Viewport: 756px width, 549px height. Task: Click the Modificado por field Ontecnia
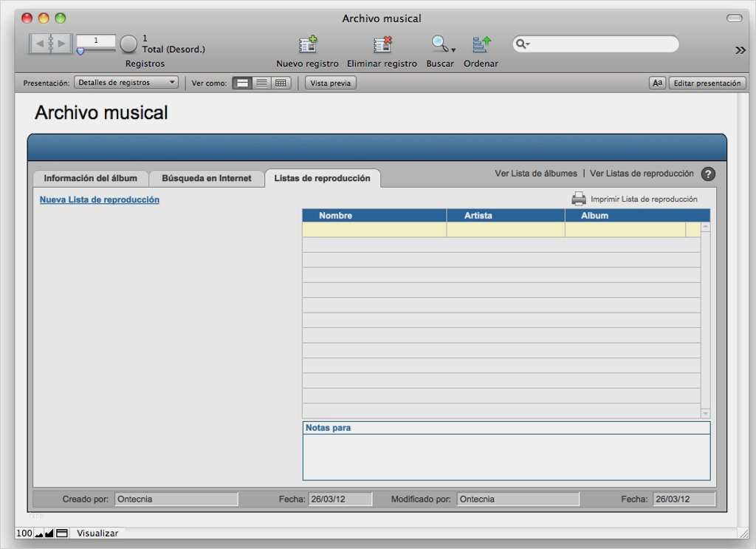click(518, 499)
